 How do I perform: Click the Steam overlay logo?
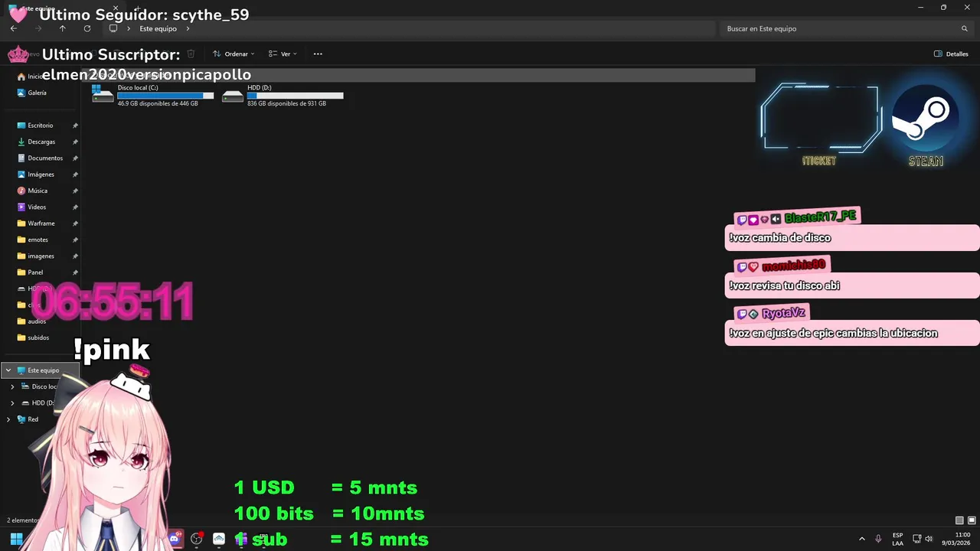(926, 117)
